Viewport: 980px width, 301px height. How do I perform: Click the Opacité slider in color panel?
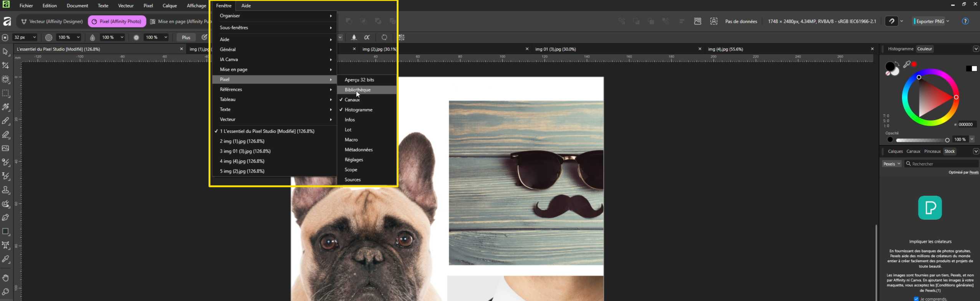click(921, 140)
